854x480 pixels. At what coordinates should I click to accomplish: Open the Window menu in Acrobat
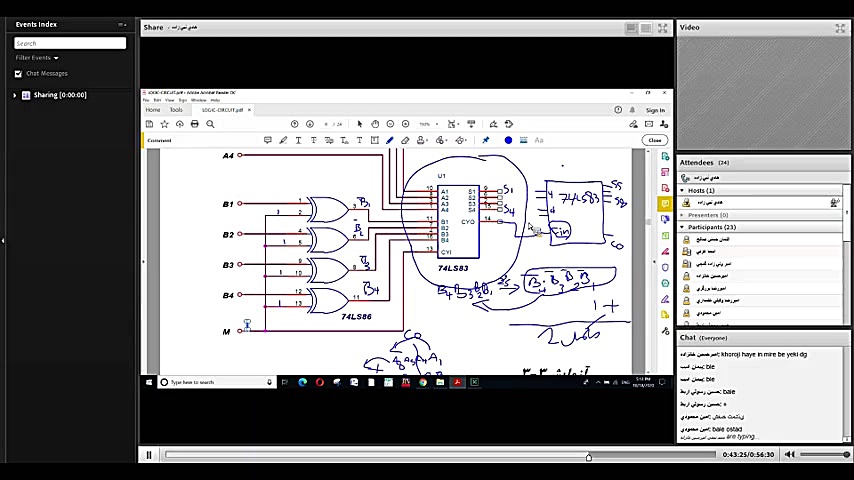coord(199,100)
